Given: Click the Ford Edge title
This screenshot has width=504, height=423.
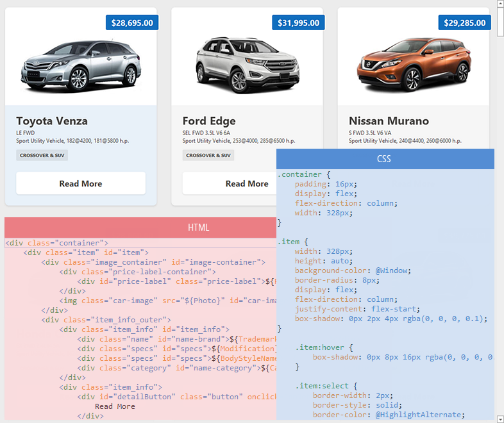Looking at the screenshot, I should (209, 120).
